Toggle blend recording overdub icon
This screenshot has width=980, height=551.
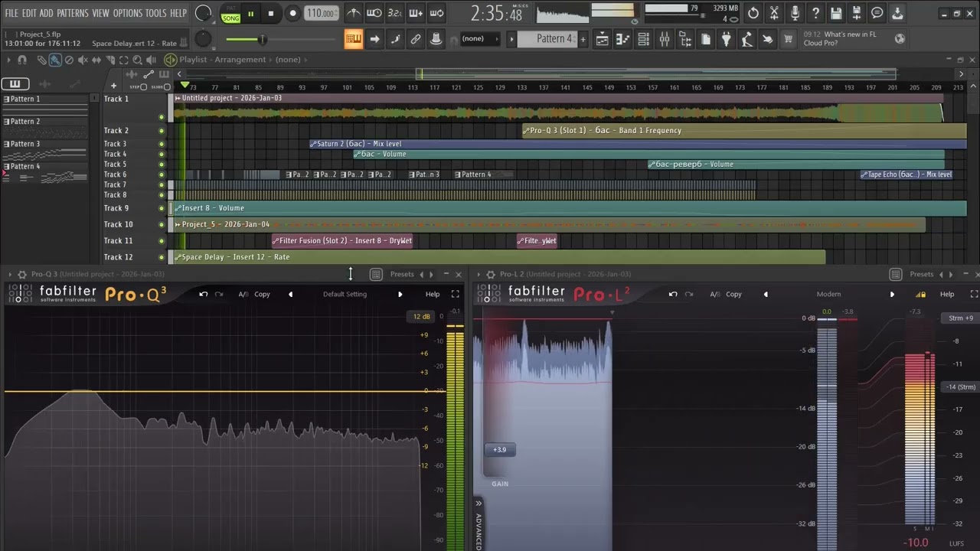pyautogui.click(x=416, y=13)
